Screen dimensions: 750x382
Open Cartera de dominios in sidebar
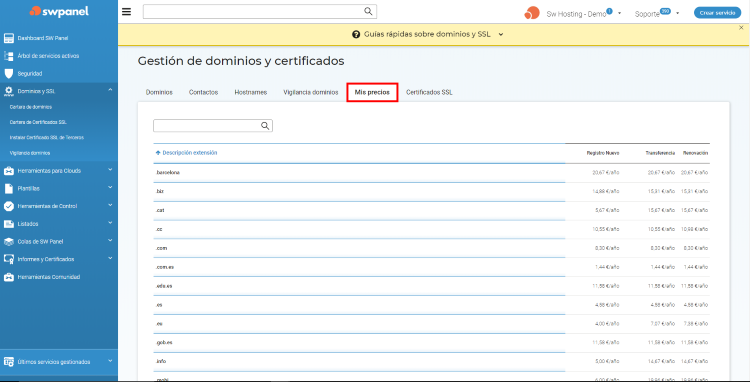tap(31, 107)
